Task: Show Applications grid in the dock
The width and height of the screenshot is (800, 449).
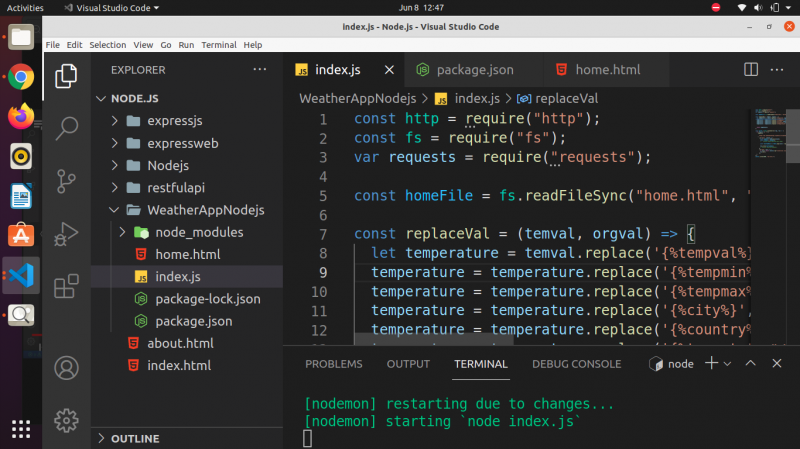Action: (21, 429)
